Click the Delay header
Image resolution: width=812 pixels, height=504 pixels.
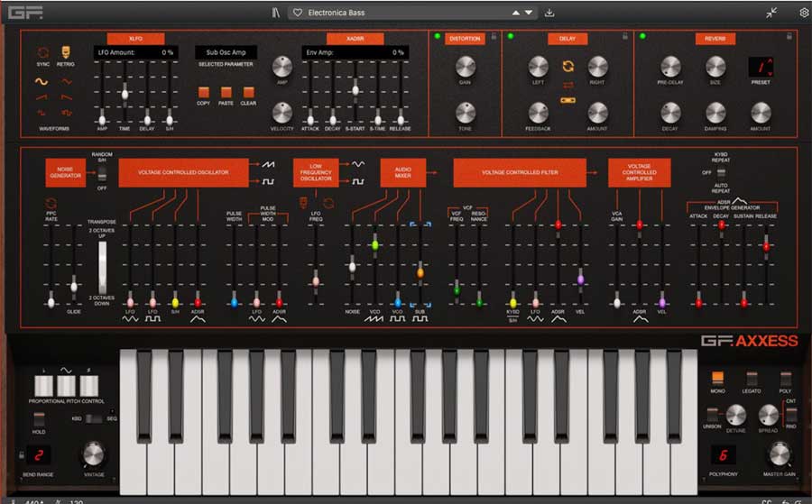coord(567,38)
